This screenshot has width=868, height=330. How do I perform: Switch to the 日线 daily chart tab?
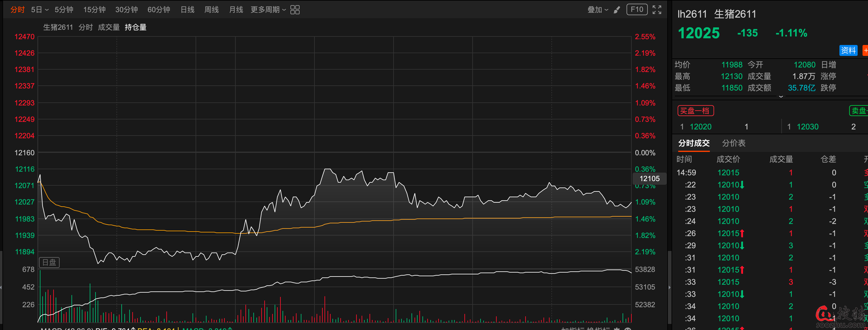187,10
